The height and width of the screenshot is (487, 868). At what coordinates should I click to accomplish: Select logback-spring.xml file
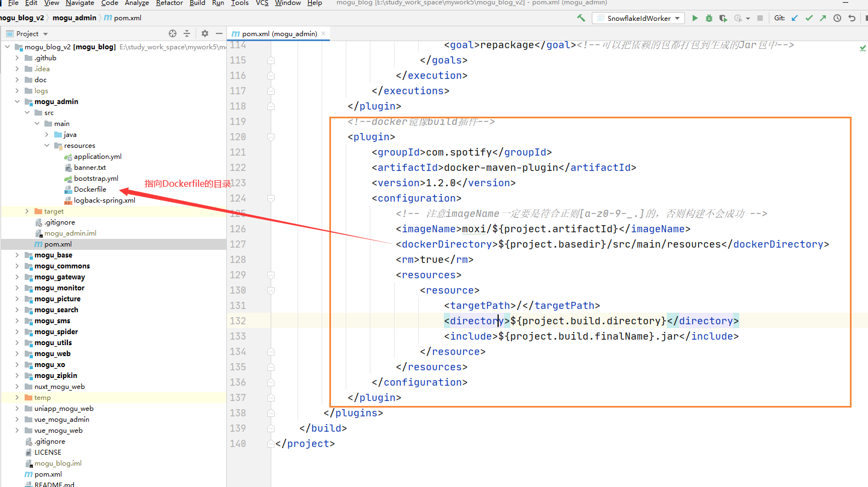(x=104, y=200)
